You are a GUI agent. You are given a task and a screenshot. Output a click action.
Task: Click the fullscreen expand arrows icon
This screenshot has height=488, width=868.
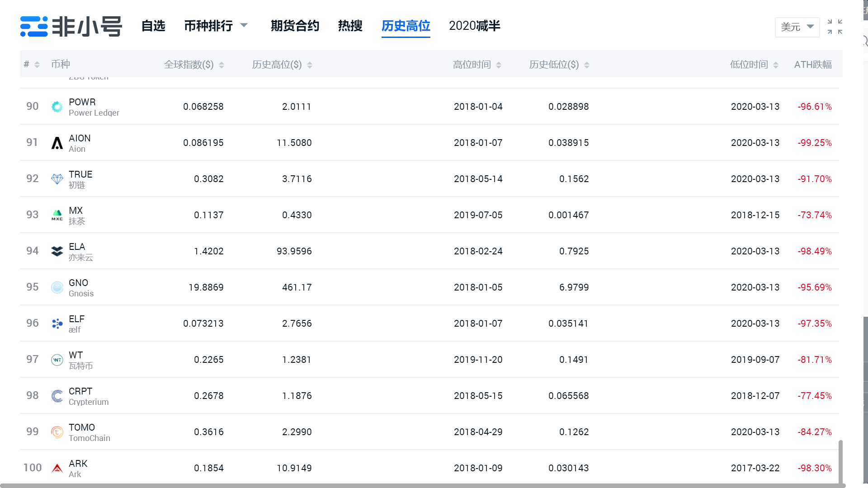coord(835,27)
